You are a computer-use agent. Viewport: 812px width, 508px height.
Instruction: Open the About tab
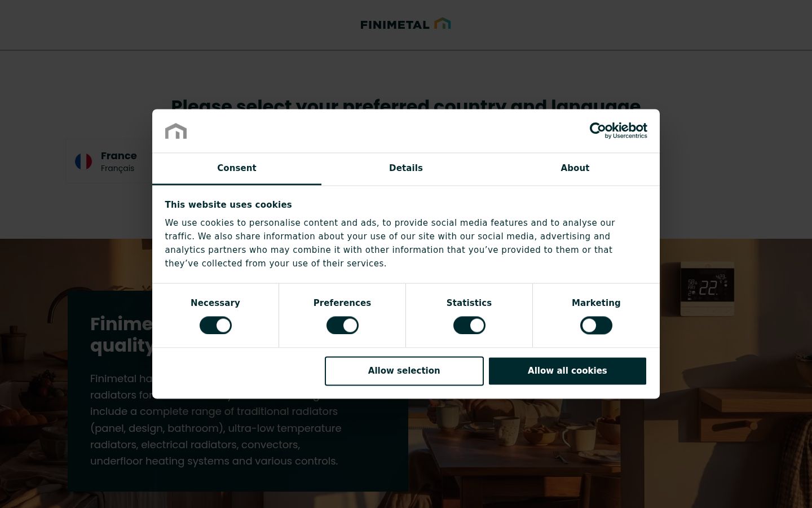coord(575,168)
